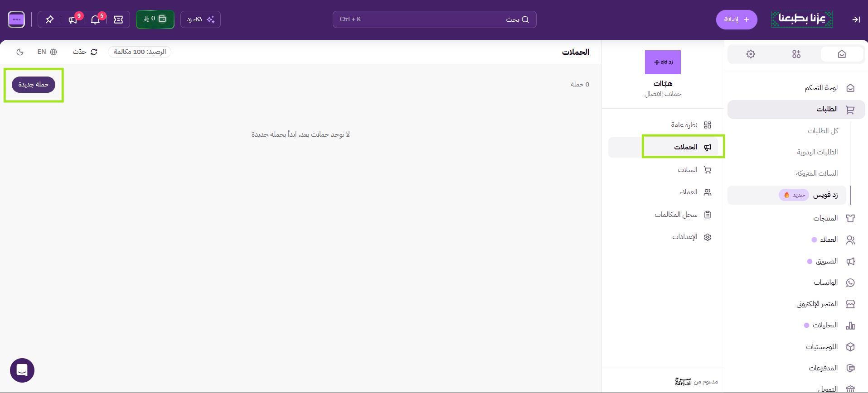Click the sarj.ai powered-by logo

pos(683,382)
